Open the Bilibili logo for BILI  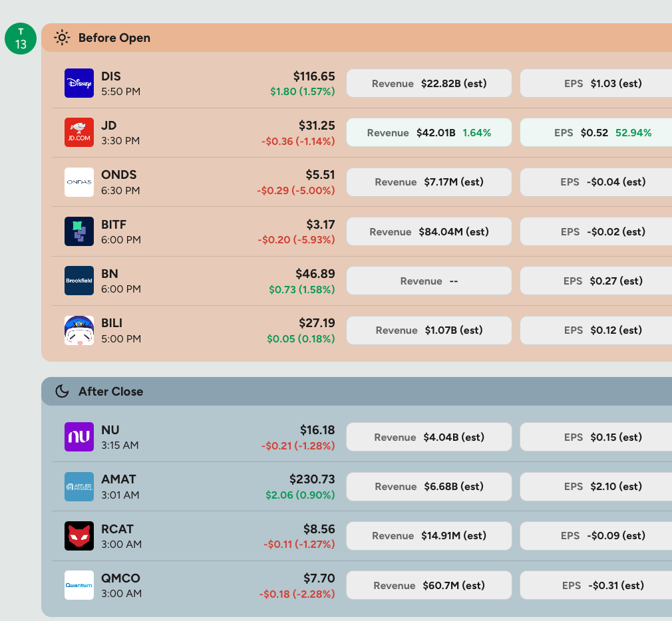point(79,330)
